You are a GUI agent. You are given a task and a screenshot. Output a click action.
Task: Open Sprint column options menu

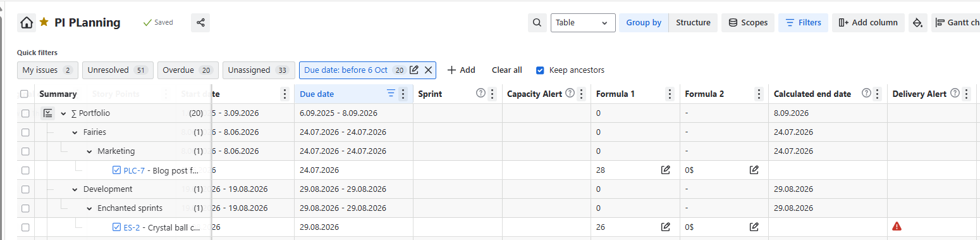[x=493, y=94]
